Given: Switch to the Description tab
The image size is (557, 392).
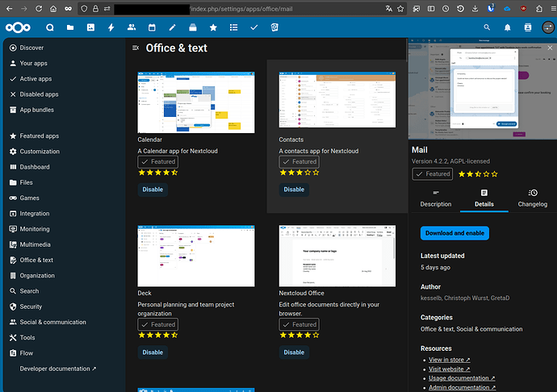Looking at the screenshot, I should click(436, 198).
